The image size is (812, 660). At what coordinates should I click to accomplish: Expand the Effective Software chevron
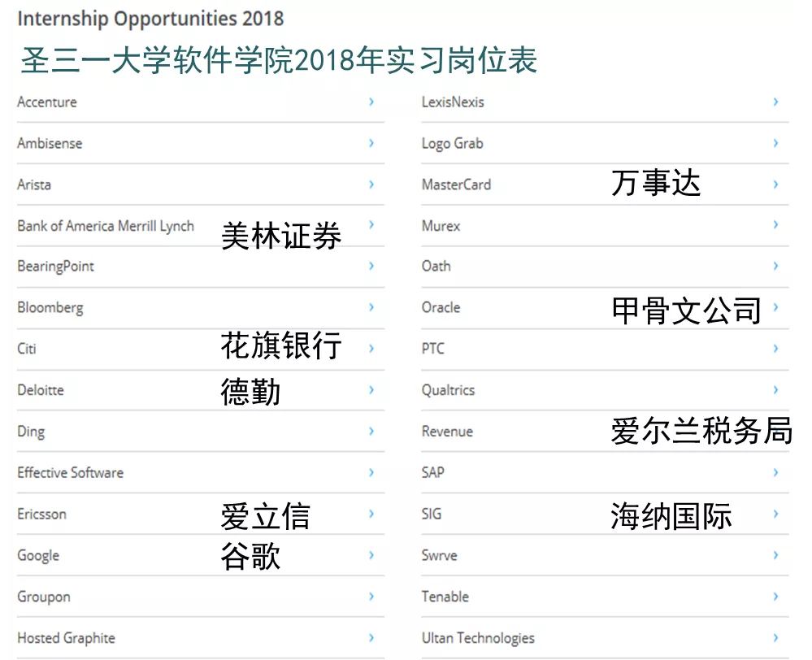pyautogui.click(x=371, y=472)
